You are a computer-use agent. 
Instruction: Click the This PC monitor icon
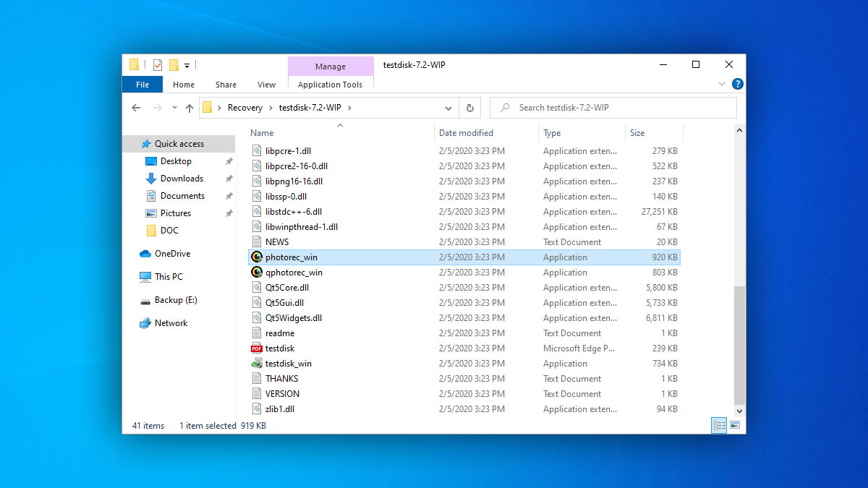(x=145, y=277)
